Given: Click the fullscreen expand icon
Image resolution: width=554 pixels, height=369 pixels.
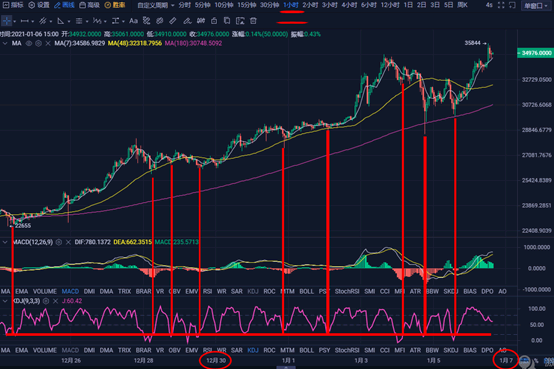Looking at the screenshot, I should point(501,5).
